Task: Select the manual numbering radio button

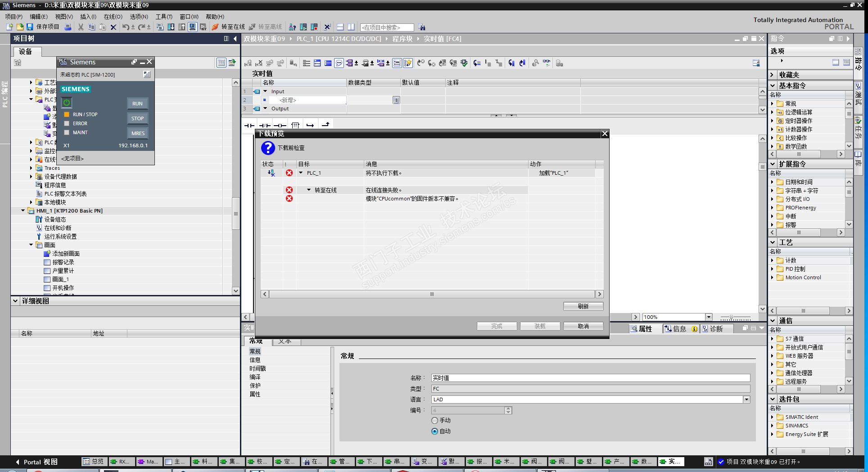Action: (434, 420)
